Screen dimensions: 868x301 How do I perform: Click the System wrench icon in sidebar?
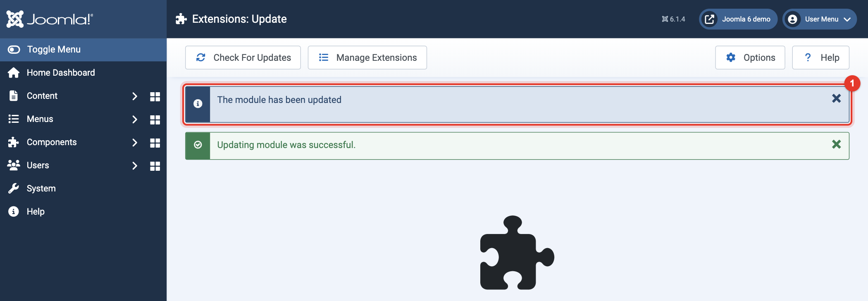tap(14, 189)
